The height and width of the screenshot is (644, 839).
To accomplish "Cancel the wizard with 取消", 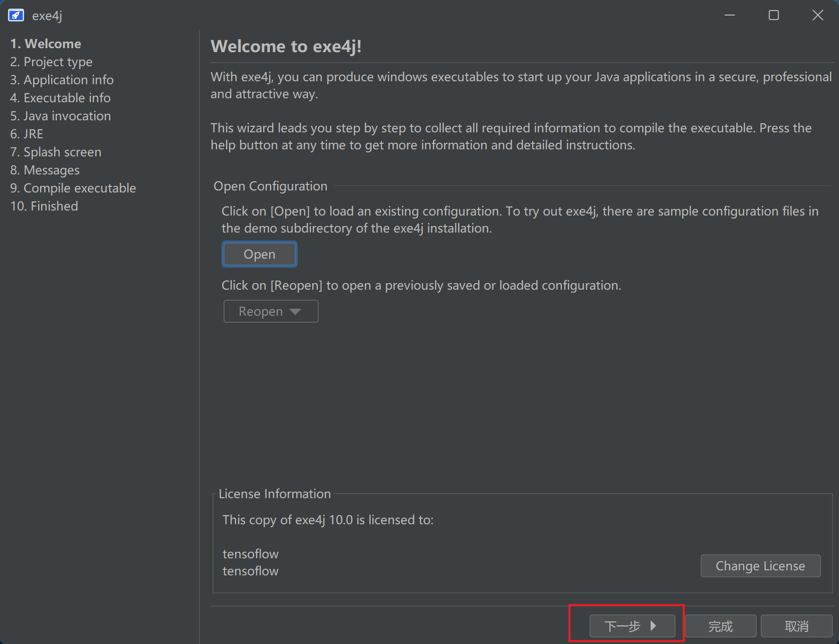I will pos(796,626).
